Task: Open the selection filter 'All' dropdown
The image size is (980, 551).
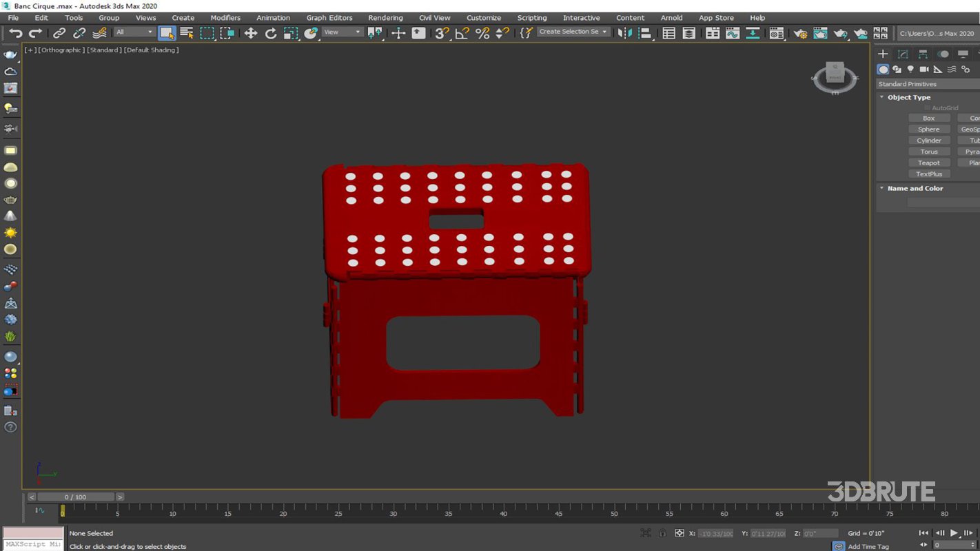Action: pos(134,32)
